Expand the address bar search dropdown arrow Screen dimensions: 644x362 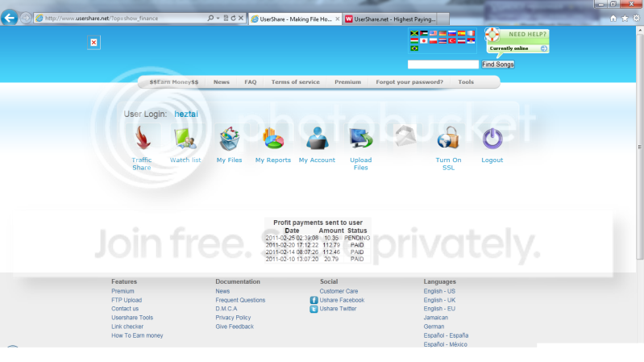[218, 18]
